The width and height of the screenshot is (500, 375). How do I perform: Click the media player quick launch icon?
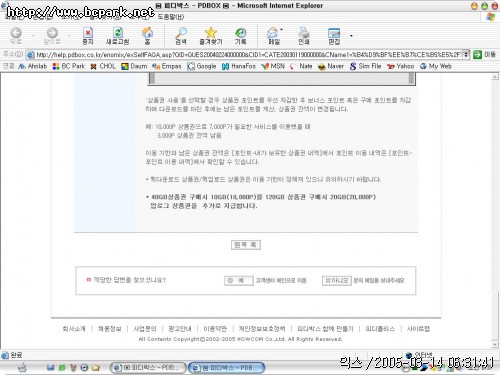(84, 368)
